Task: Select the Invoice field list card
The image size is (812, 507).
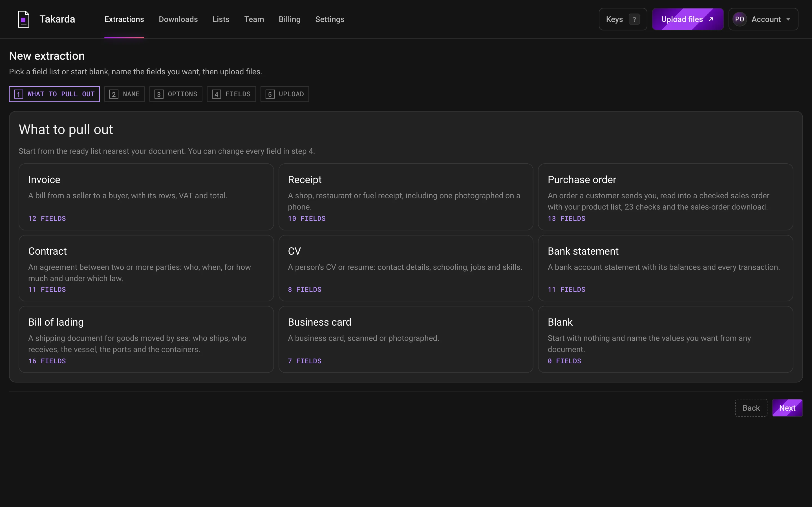Action: (x=146, y=197)
